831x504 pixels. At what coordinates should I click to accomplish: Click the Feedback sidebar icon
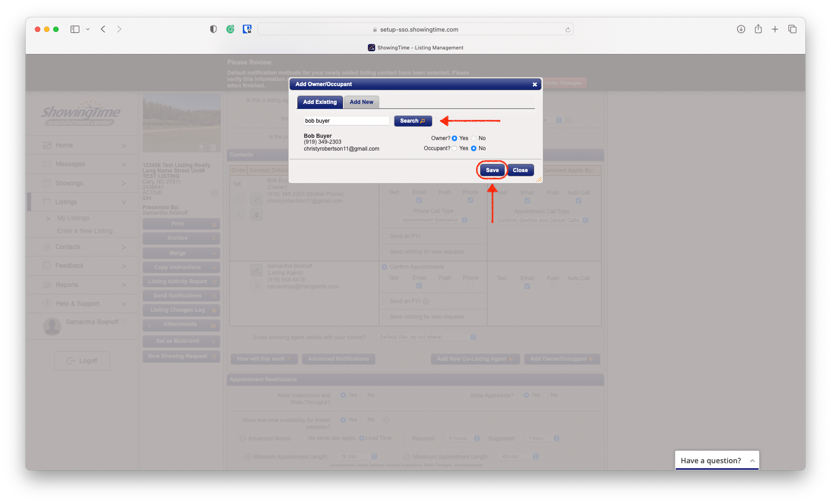[47, 266]
